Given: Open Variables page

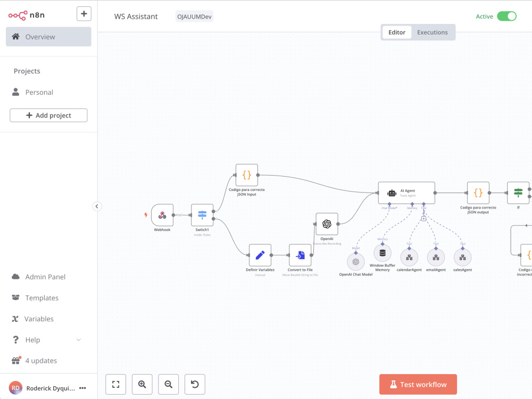Looking at the screenshot, I should (39, 319).
